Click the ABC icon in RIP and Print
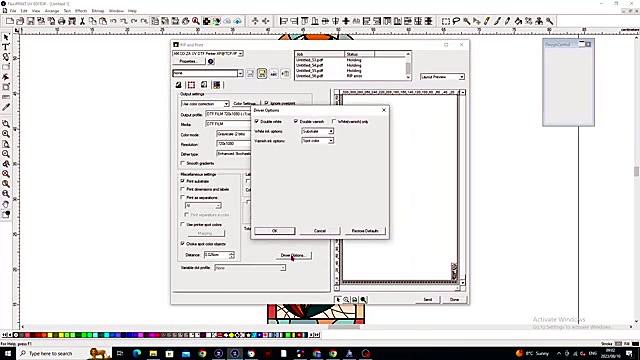Image resolution: width=640 pixels, height=360 pixels. (273, 73)
